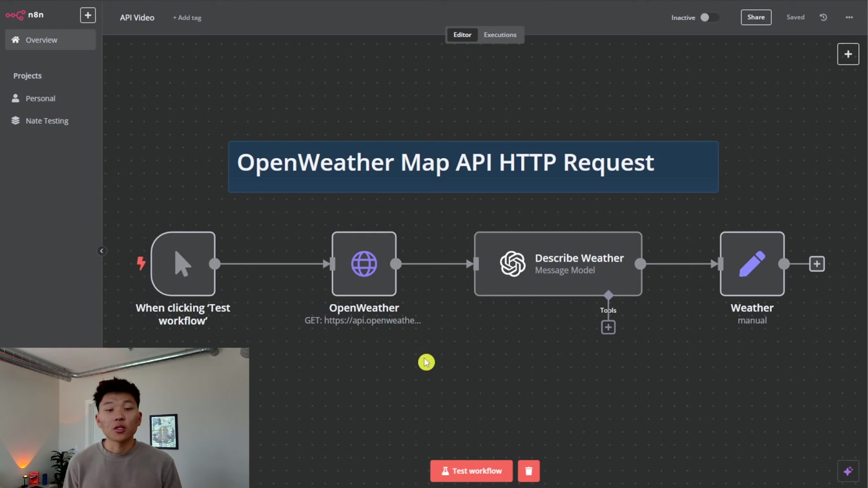Image resolution: width=868 pixels, height=488 pixels.
Task: Click the trigger node output connector
Action: click(x=215, y=263)
